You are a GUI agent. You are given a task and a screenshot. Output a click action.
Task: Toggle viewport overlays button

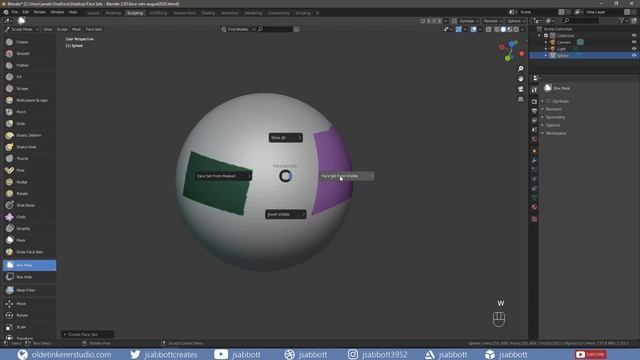tap(473, 29)
